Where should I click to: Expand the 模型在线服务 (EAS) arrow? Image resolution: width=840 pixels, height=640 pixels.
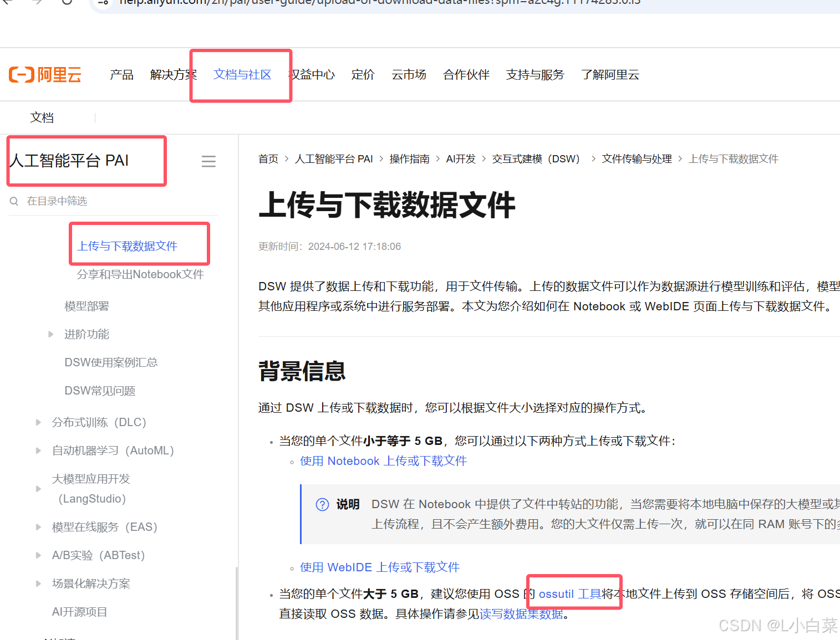(38, 527)
